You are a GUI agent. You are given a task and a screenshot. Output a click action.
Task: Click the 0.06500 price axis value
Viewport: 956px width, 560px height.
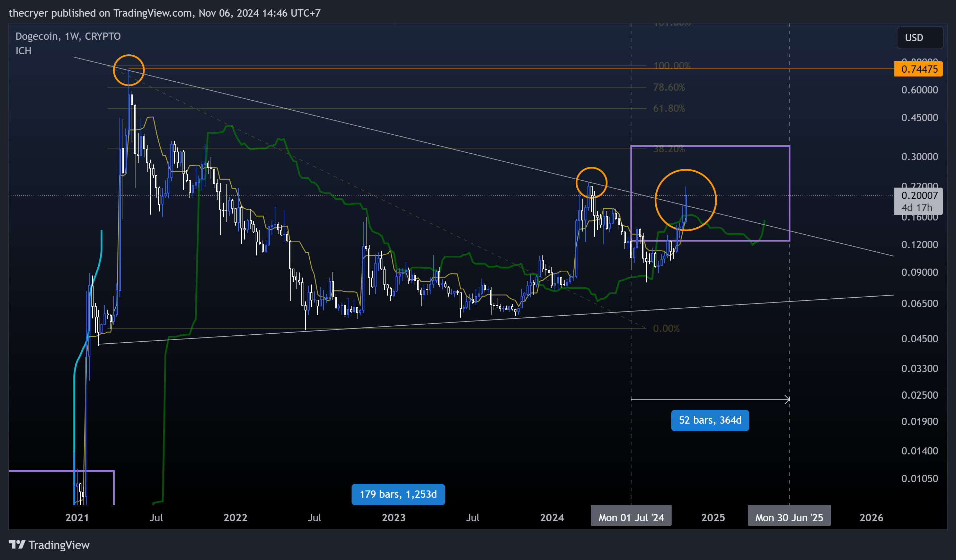(919, 303)
